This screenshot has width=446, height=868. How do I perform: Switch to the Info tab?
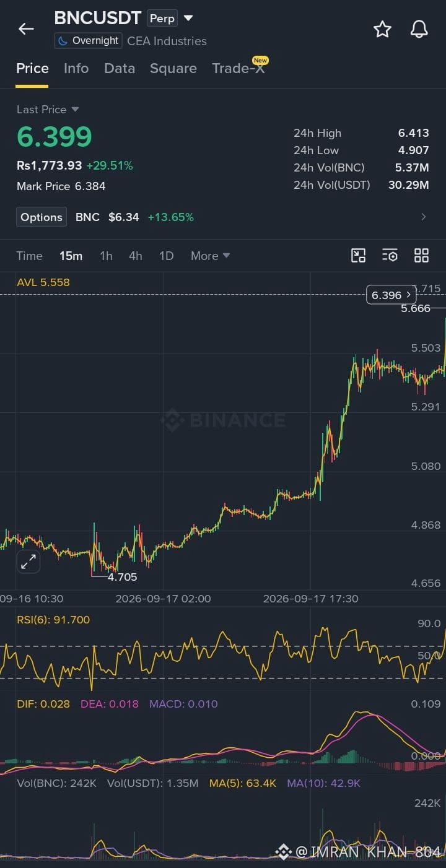click(x=76, y=69)
